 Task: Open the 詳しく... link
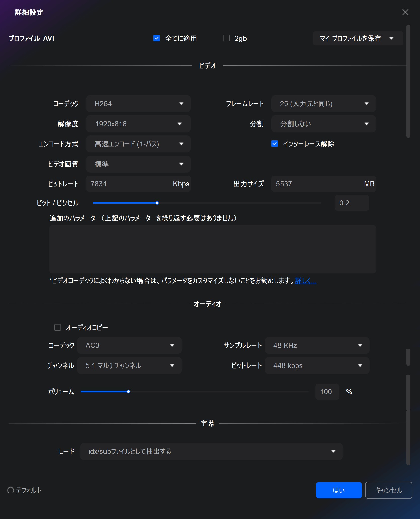click(305, 281)
